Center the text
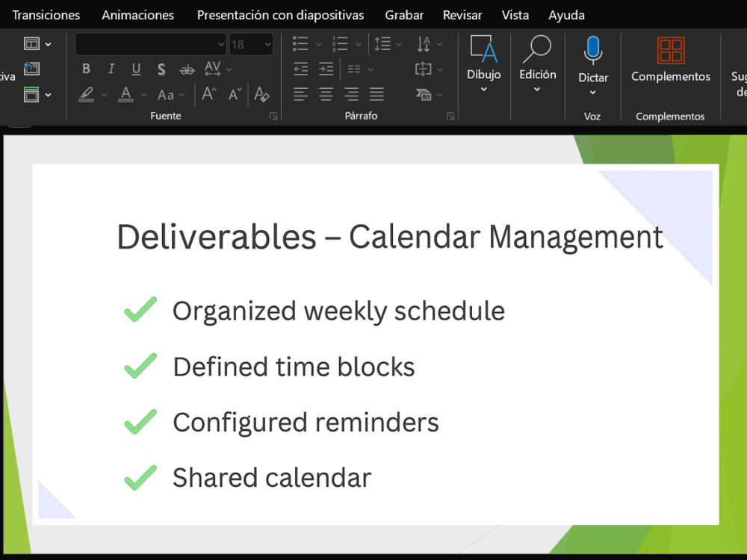 326,94
